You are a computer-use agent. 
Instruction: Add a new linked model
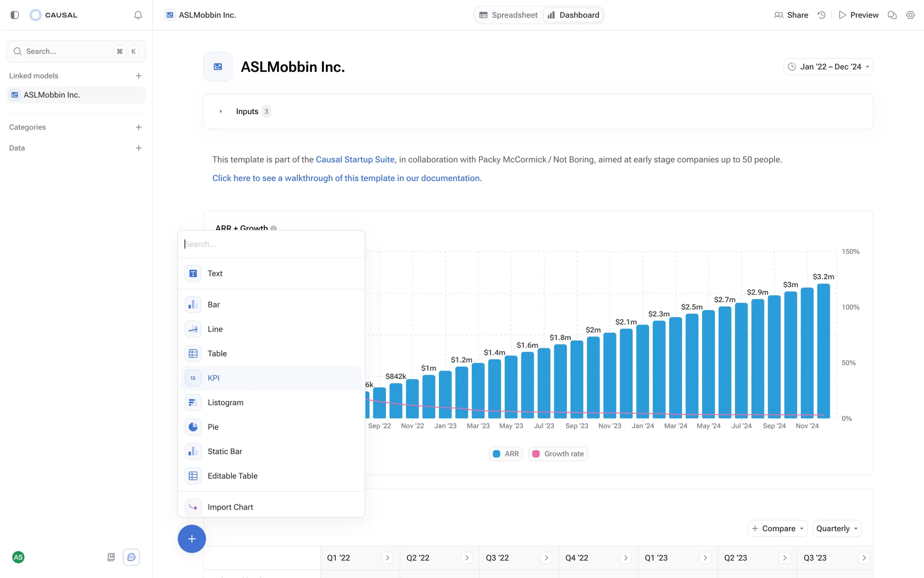coord(139,76)
